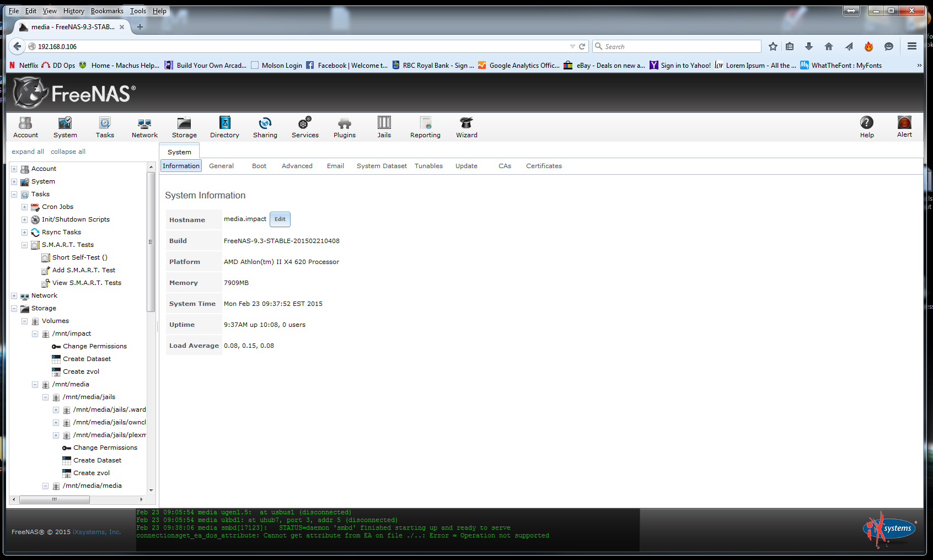933x560 pixels.
Task: Open the Firefox downloads arrow icon
Action: tap(809, 47)
